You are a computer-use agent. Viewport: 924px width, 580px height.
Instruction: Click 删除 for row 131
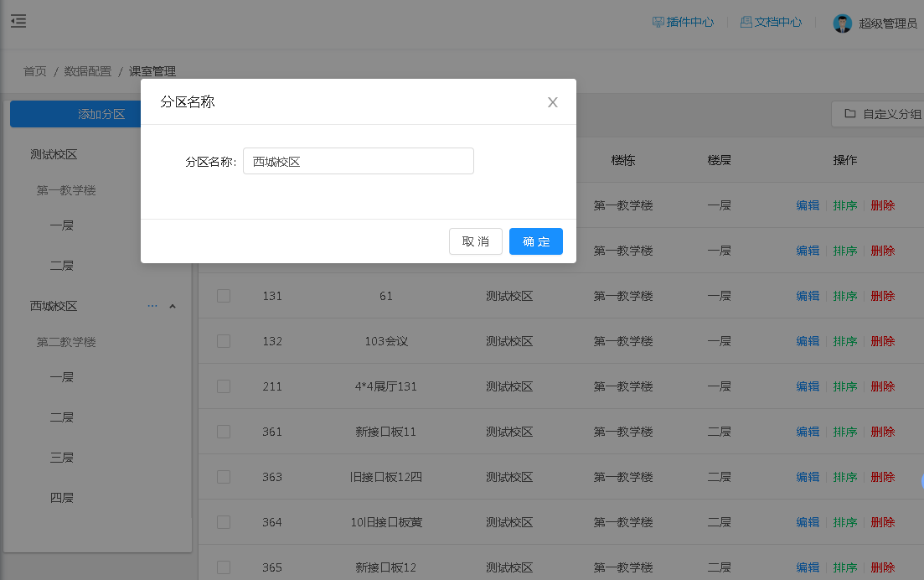883,296
